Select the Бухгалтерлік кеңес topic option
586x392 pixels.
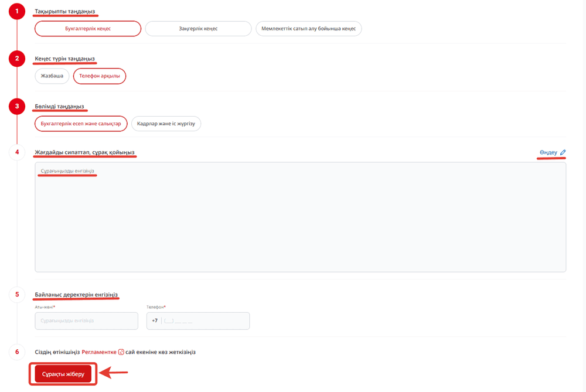(x=88, y=29)
